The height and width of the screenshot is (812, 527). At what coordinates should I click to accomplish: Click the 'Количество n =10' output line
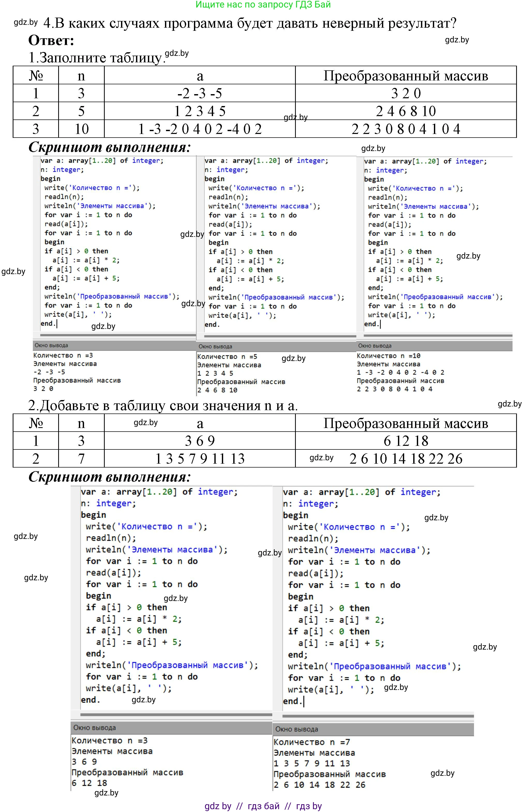pyautogui.click(x=388, y=356)
